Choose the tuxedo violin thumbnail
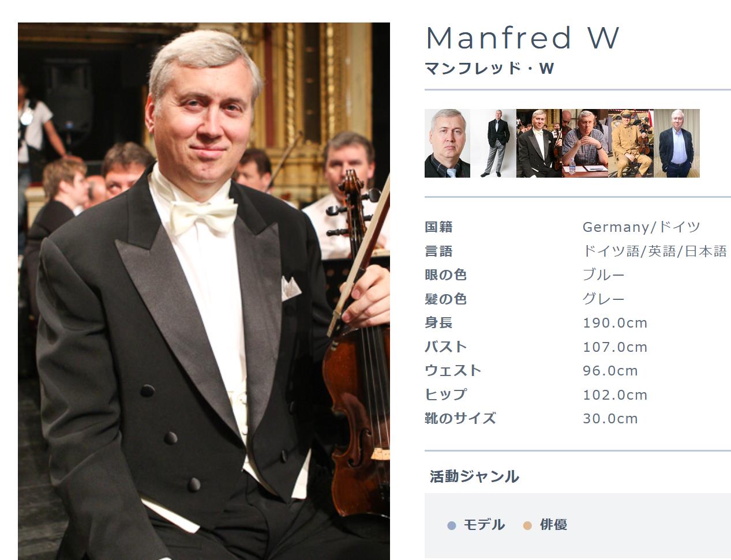Image resolution: width=731 pixels, height=560 pixels. click(x=539, y=143)
